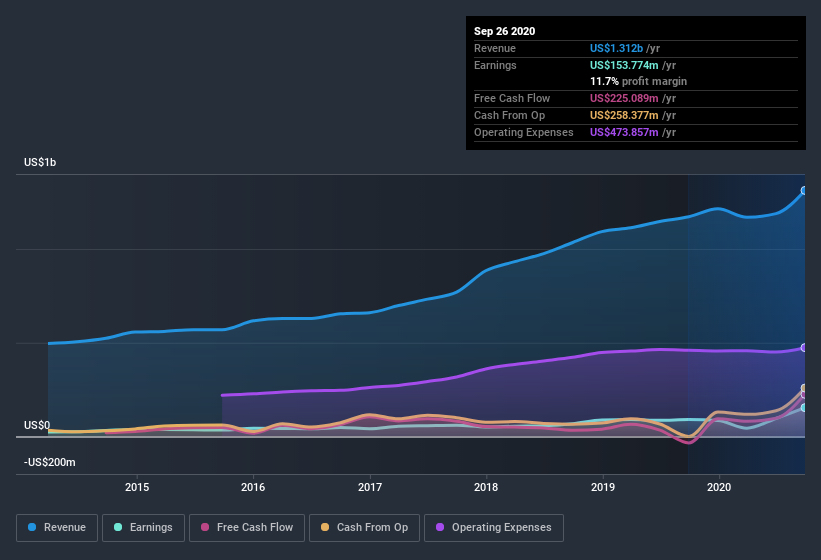821x560 pixels.
Task: Click the US$258.377m cash from op value
Action: (624, 115)
